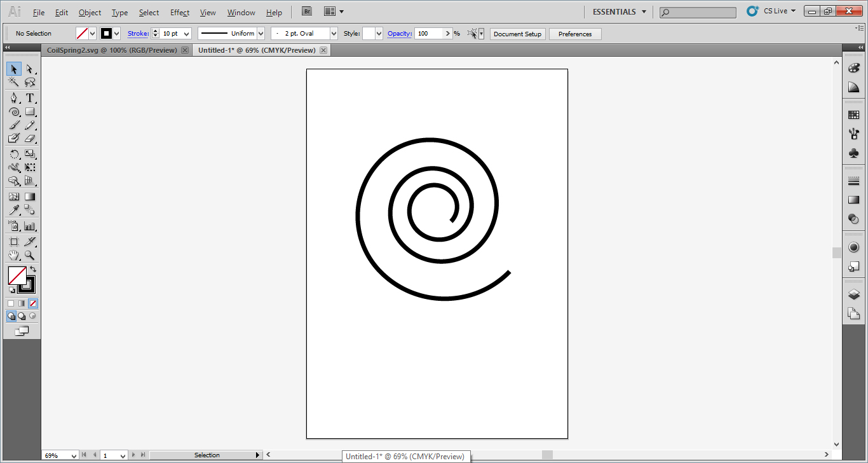Select the Free Transform tool
868x463 pixels.
click(29, 167)
